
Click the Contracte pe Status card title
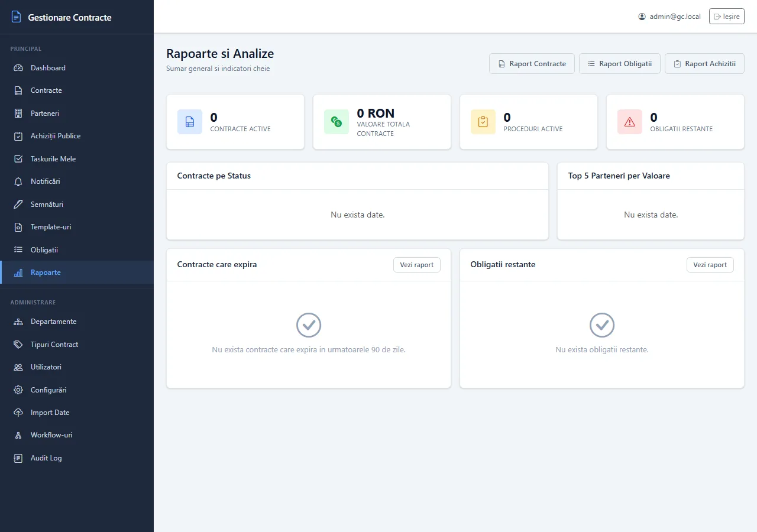coord(214,176)
